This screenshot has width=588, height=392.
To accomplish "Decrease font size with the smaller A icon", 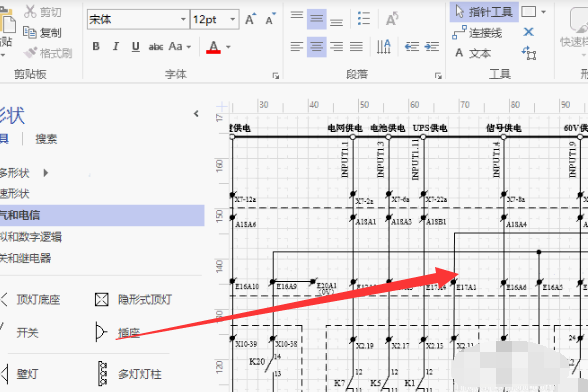I will [270, 19].
